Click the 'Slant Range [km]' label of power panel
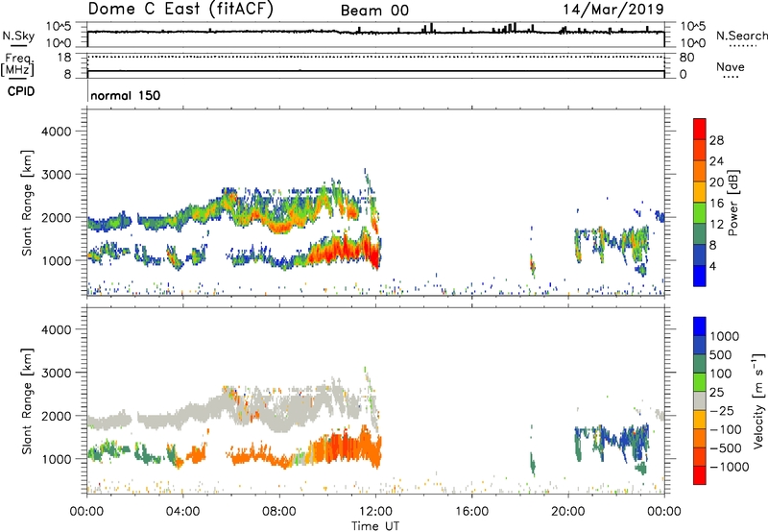Viewport: 768px width, 532px height. click(x=27, y=203)
